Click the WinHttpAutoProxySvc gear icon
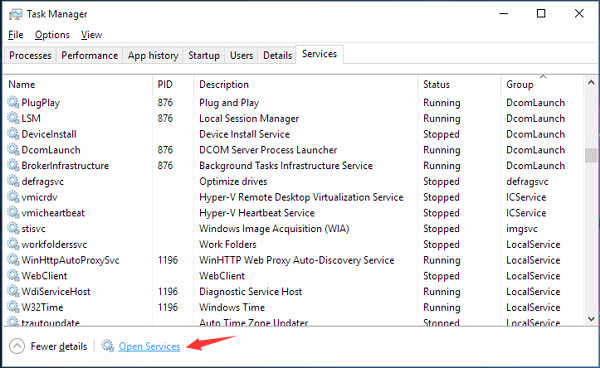The width and height of the screenshot is (600, 368). (x=13, y=260)
